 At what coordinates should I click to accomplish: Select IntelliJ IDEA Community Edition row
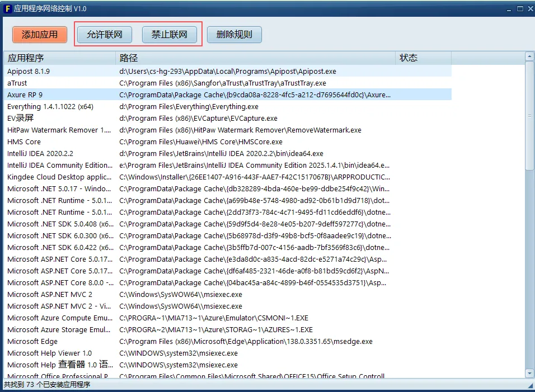pos(228,166)
